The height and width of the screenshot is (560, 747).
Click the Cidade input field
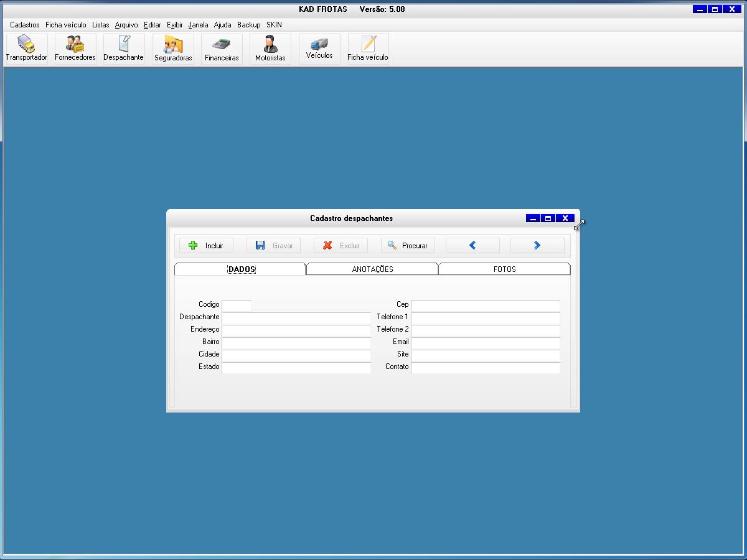[x=296, y=355]
